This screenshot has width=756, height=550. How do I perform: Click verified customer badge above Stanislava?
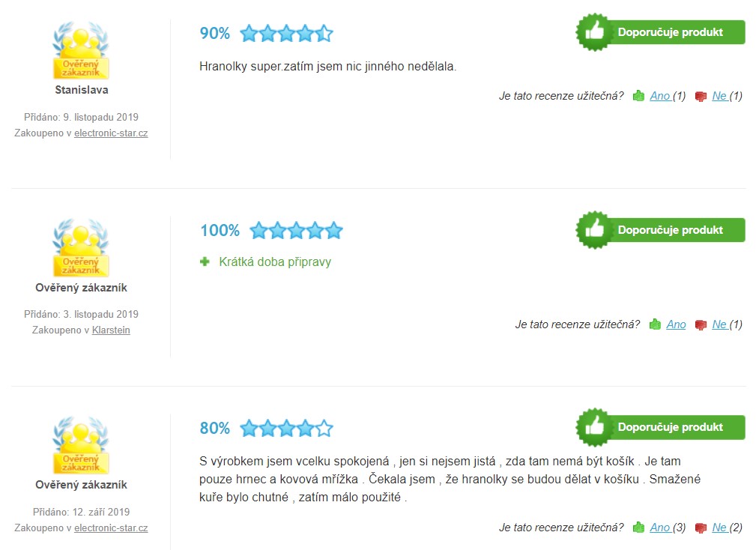click(81, 51)
